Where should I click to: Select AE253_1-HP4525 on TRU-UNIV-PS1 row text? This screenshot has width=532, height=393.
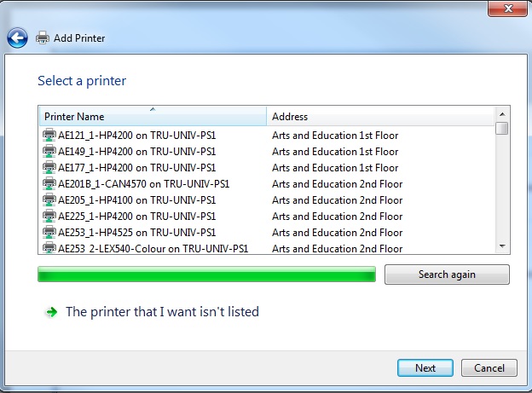coord(136,233)
